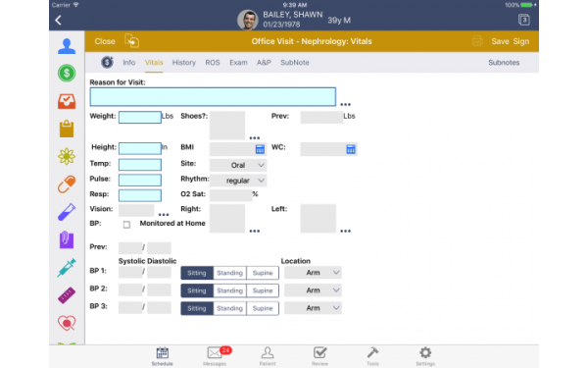Screen dimensions: 588x368
Task: Click the purple paperclip documents icon
Action: (x=67, y=239)
